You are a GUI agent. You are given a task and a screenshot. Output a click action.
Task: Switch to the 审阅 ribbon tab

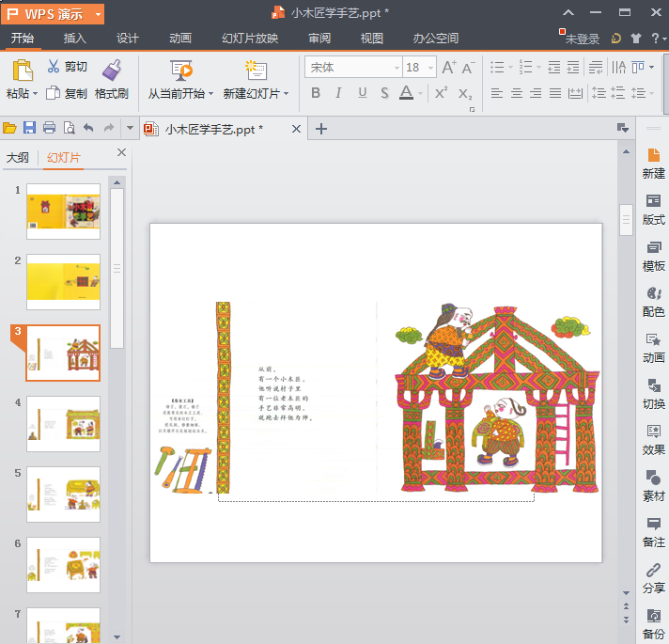[319, 39]
